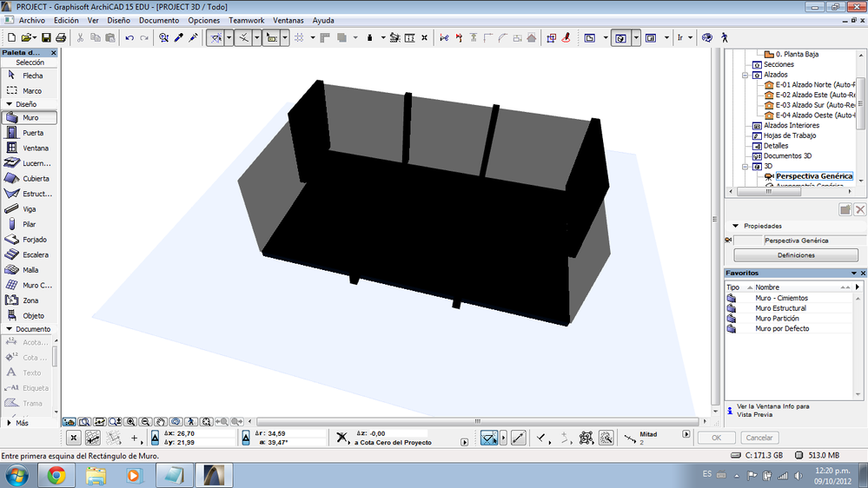868x488 pixels.
Task: Open the Archivo menu
Action: coord(32,21)
